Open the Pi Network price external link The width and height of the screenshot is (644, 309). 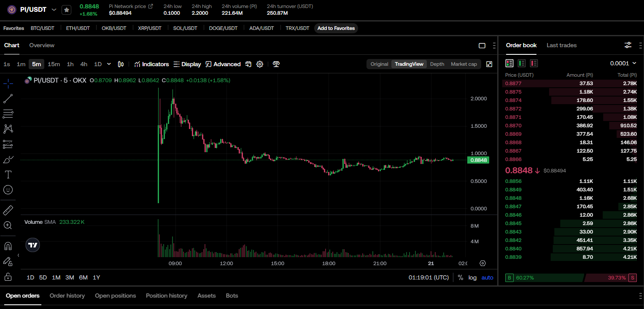[x=151, y=6]
